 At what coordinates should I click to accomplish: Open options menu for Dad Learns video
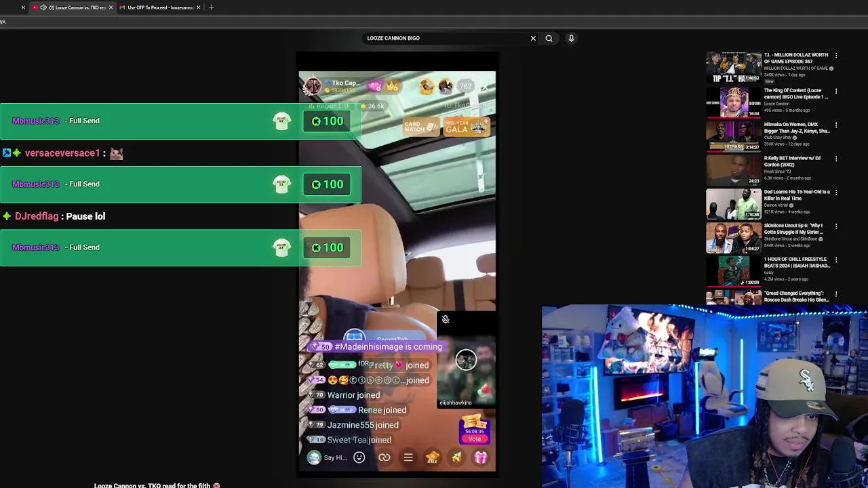[x=836, y=192]
